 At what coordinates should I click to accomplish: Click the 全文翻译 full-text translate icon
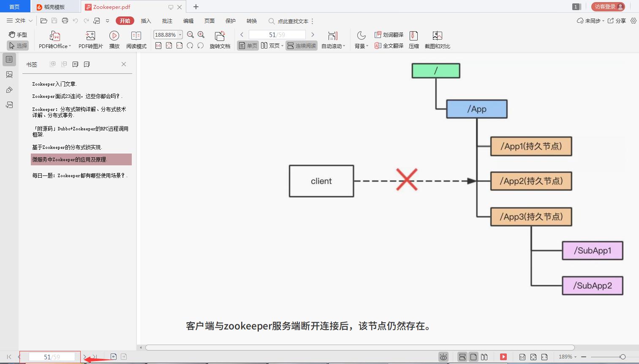pyautogui.click(x=389, y=46)
